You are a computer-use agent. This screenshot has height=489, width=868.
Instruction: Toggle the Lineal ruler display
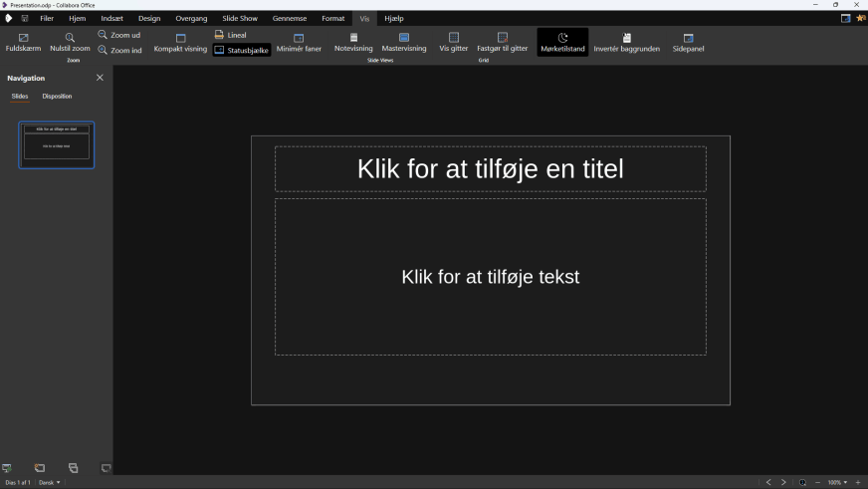(x=231, y=35)
